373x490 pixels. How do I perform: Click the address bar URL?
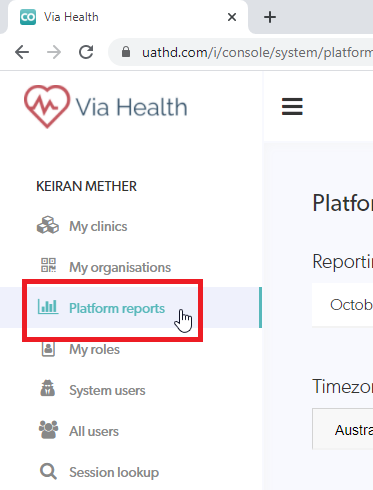[257, 52]
